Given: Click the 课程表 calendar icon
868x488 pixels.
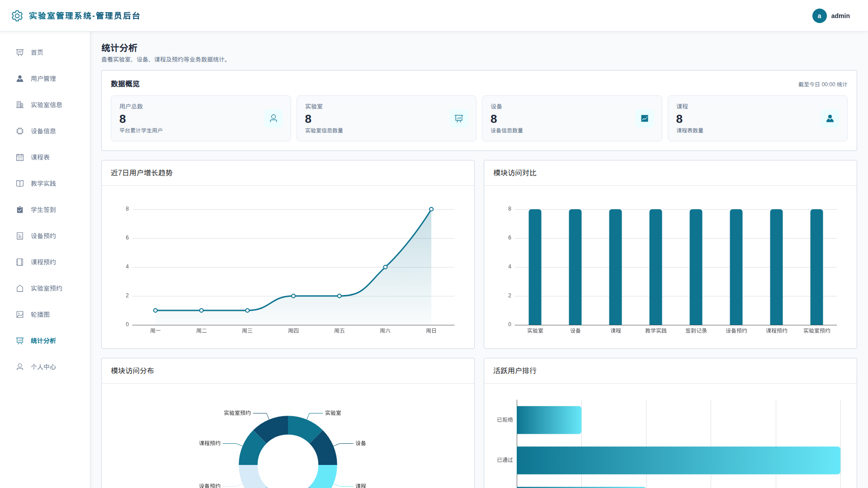Looking at the screenshot, I should click(20, 157).
